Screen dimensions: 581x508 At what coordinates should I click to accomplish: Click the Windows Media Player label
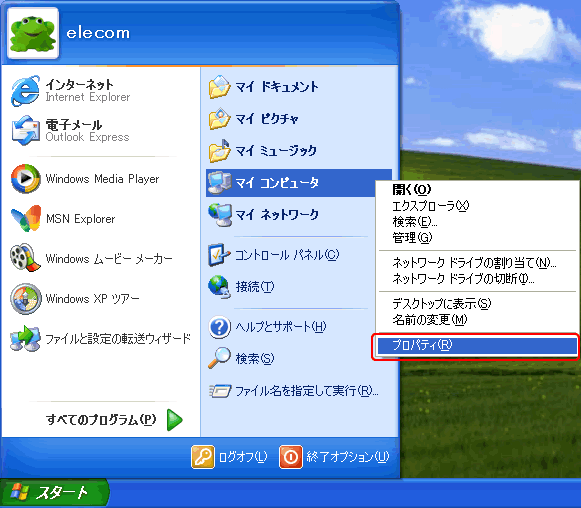pyautogui.click(x=102, y=179)
